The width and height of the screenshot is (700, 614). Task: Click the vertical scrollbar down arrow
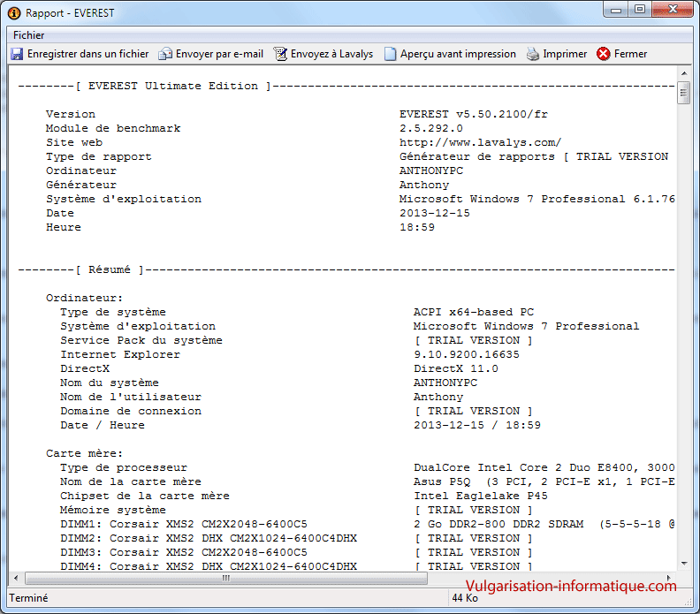(684, 564)
